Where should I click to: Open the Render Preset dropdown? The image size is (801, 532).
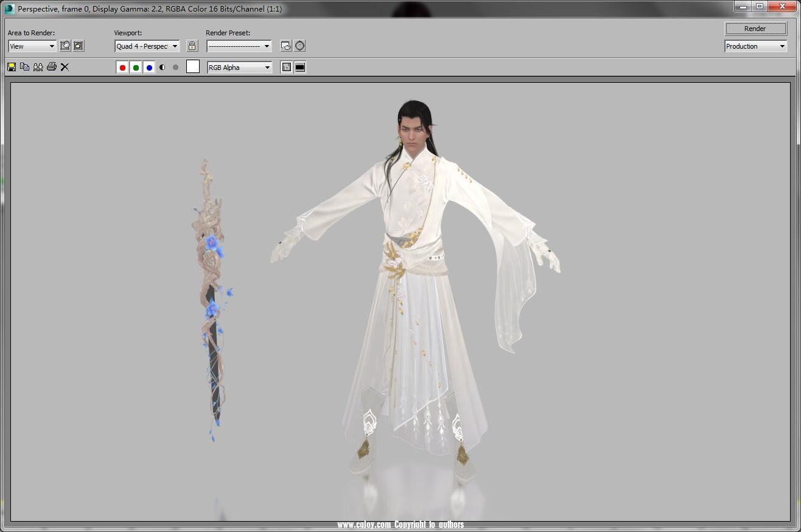pyautogui.click(x=239, y=46)
